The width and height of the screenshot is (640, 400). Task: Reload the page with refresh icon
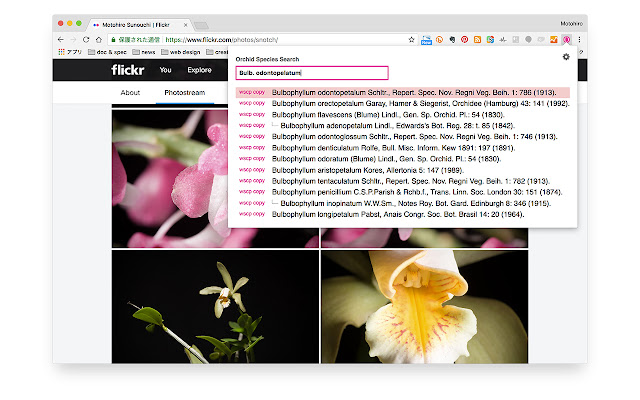pos(86,40)
